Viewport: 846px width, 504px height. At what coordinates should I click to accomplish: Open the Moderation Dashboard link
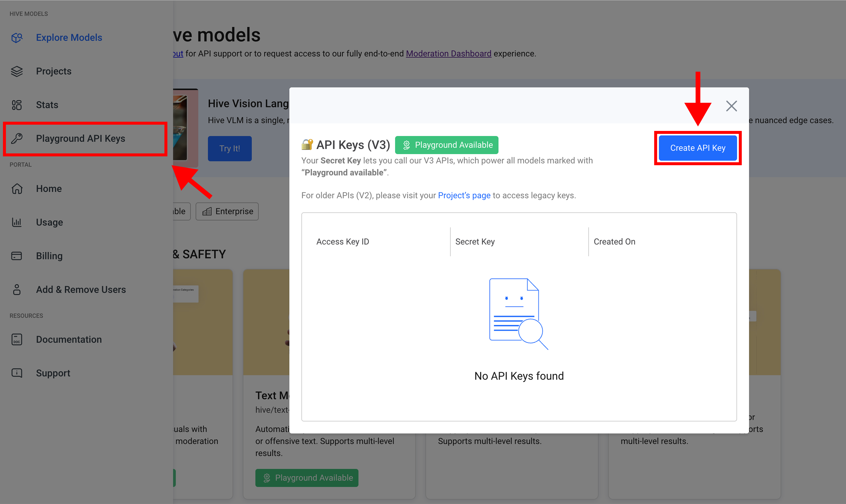[x=448, y=54]
